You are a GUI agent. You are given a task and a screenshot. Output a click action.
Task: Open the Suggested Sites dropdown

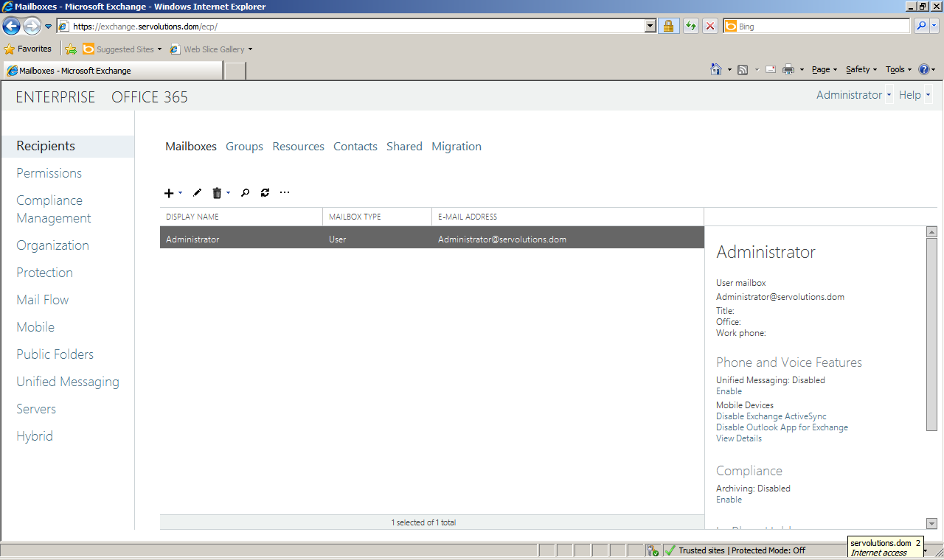click(x=159, y=49)
